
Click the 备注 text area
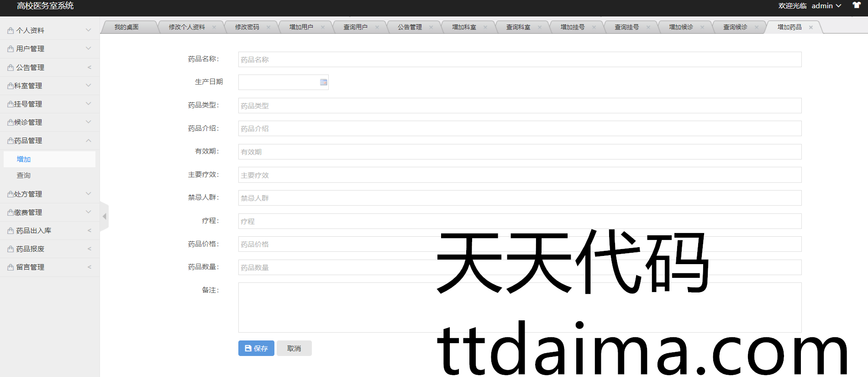[520, 307]
